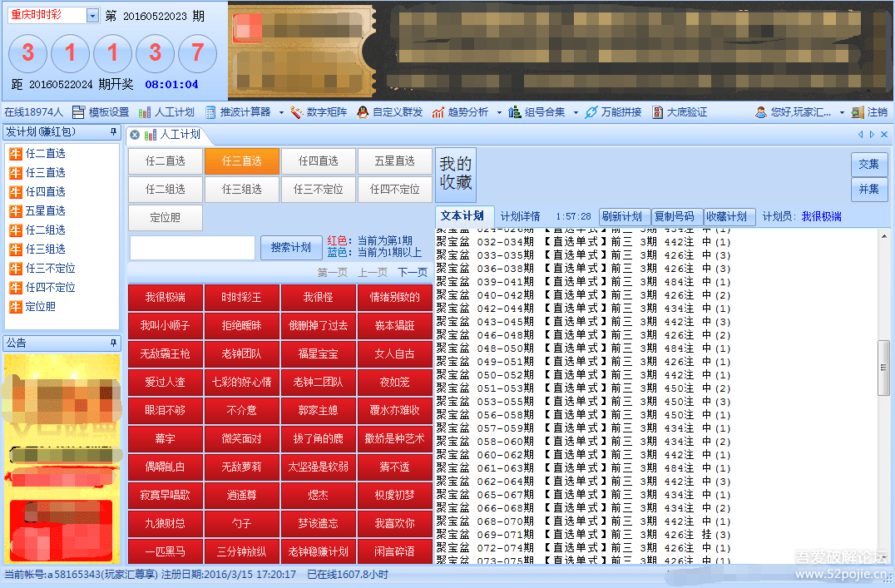Click the 注销 logout icon
895x588 pixels.
858,112
